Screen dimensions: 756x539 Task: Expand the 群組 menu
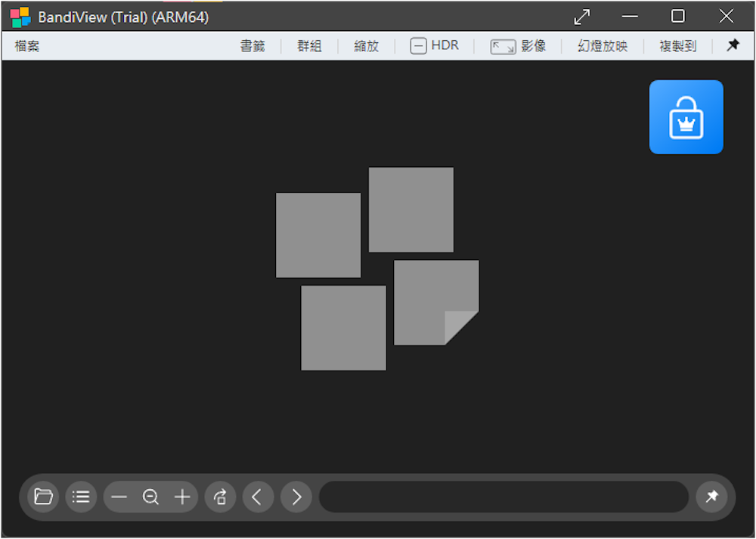(x=309, y=46)
